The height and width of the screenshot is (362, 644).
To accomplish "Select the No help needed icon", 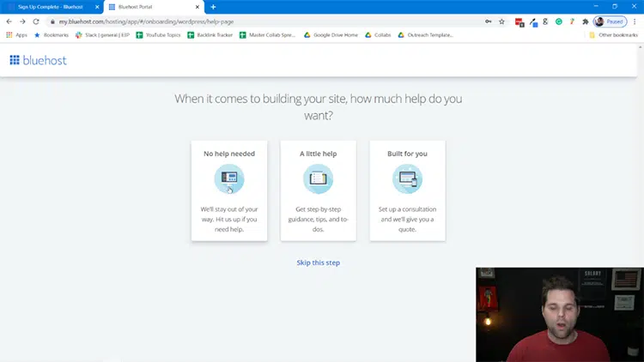I will click(x=229, y=178).
